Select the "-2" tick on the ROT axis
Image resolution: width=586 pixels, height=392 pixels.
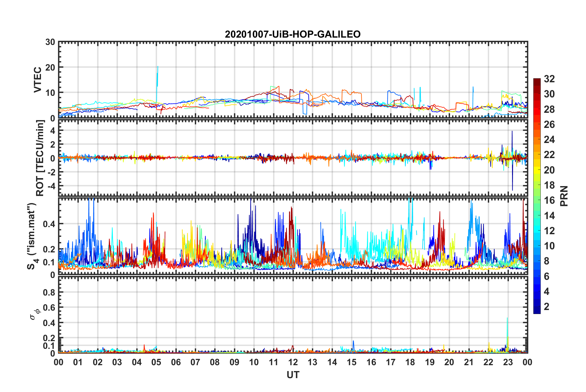51,172
